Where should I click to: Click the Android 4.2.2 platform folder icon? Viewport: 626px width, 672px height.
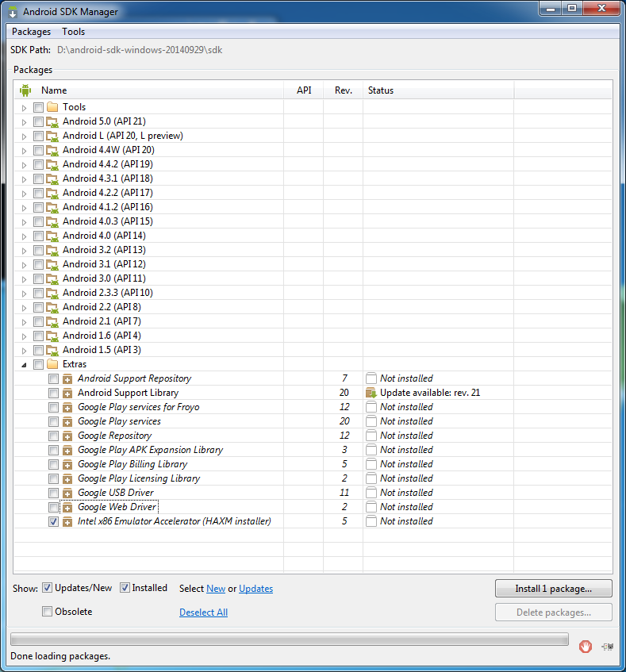click(52, 194)
